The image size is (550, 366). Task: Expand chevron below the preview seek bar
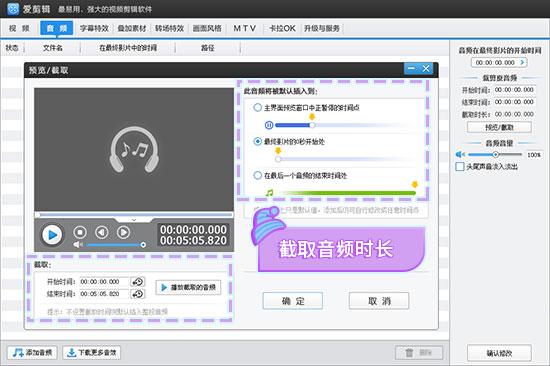click(134, 220)
